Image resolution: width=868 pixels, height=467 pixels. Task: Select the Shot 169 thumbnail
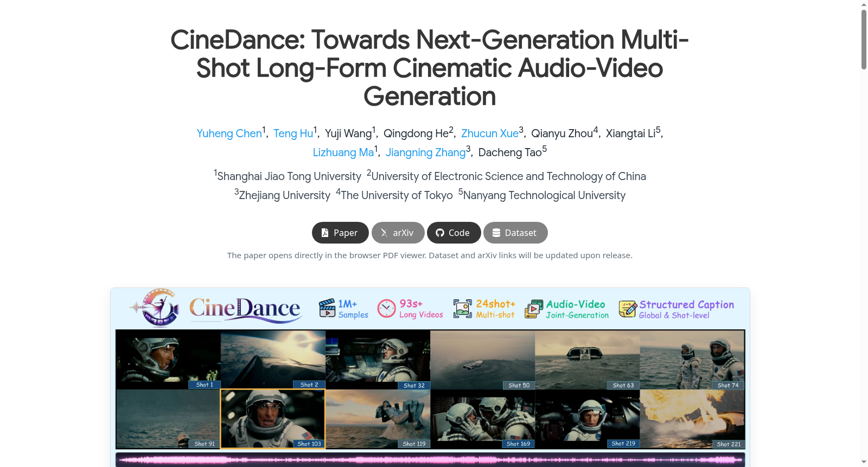(482, 419)
